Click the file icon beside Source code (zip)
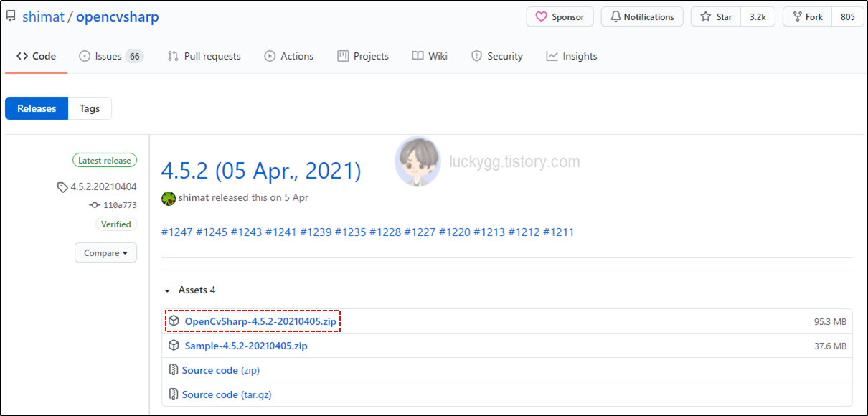Image resolution: width=868 pixels, height=416 pixels. click(x=174, y=369)
